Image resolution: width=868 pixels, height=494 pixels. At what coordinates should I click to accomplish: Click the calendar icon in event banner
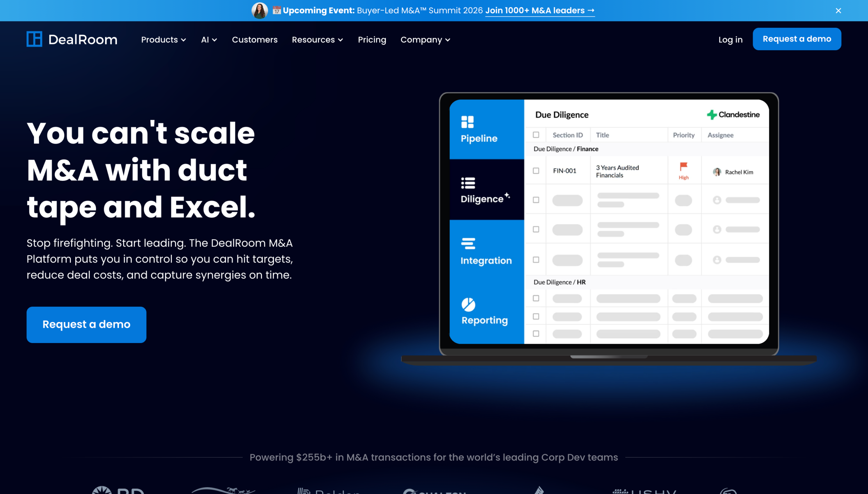[277, 11]
